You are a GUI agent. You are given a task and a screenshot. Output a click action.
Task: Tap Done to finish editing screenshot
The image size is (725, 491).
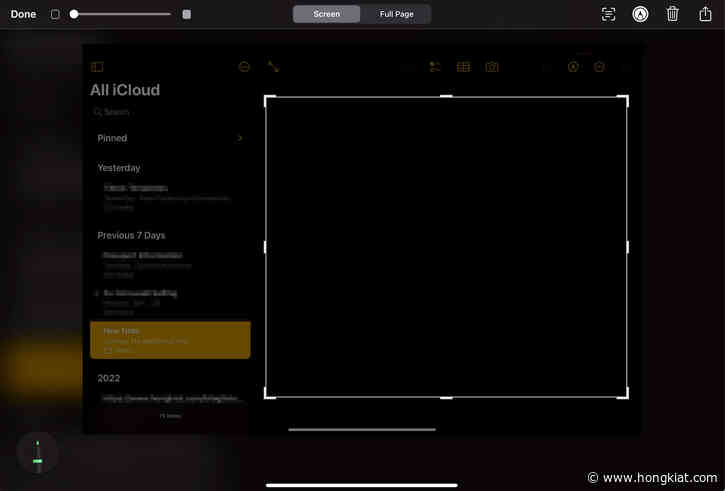[23, 14]
